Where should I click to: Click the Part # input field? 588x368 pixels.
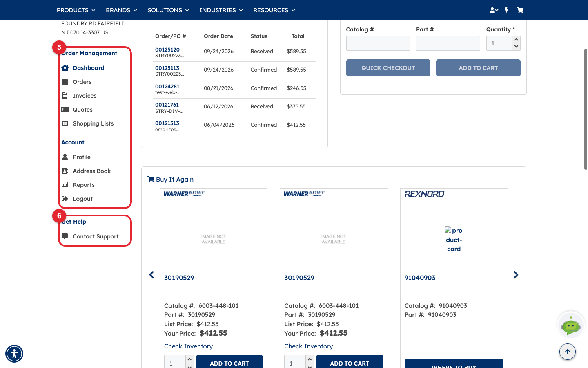448,43
